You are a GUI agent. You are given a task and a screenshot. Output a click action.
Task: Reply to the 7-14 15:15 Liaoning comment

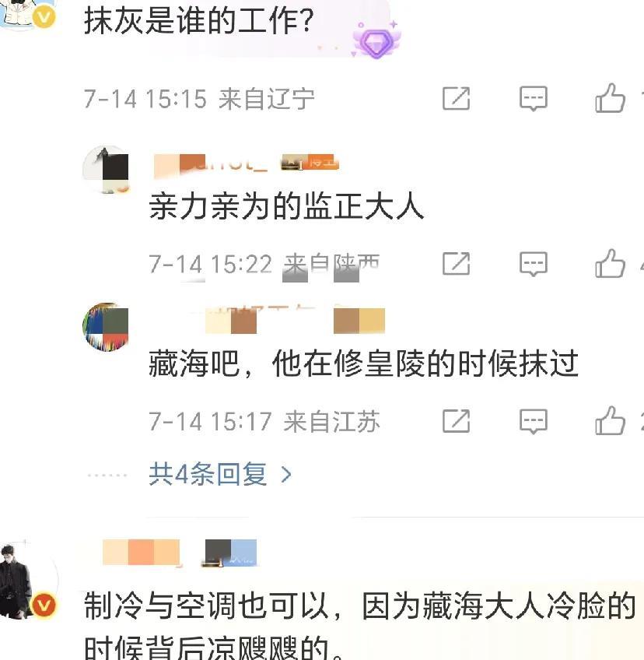533,99
